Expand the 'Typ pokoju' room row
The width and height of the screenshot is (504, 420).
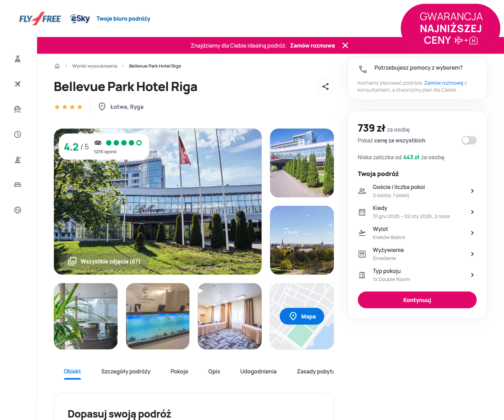[x=416, y=275]
